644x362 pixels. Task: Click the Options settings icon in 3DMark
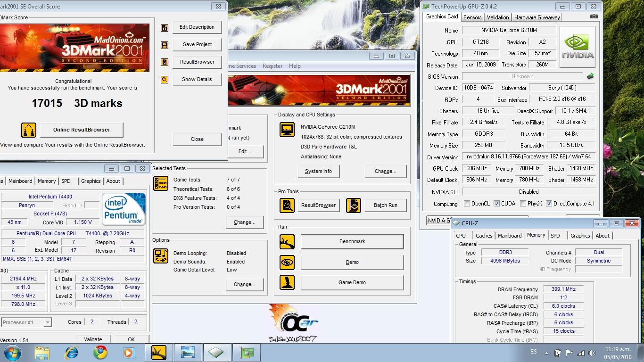click(161, 256)
